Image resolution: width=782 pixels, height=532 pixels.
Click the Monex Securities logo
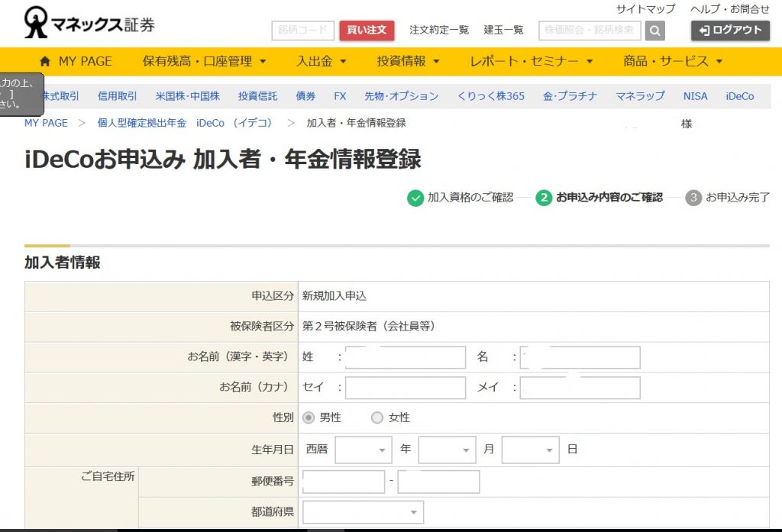pos(90,22)
